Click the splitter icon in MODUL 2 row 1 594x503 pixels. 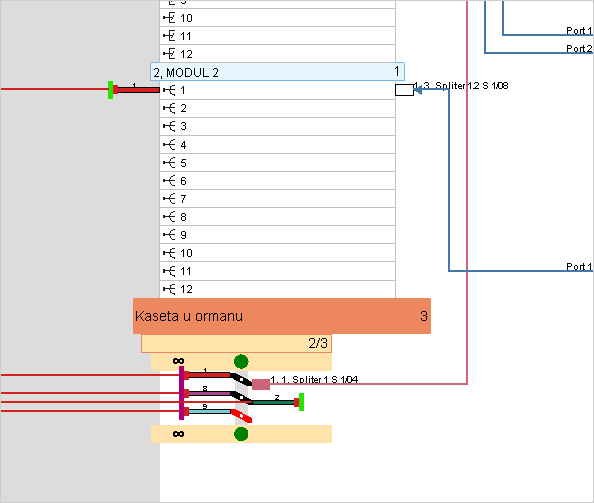[x=169, y=90]
